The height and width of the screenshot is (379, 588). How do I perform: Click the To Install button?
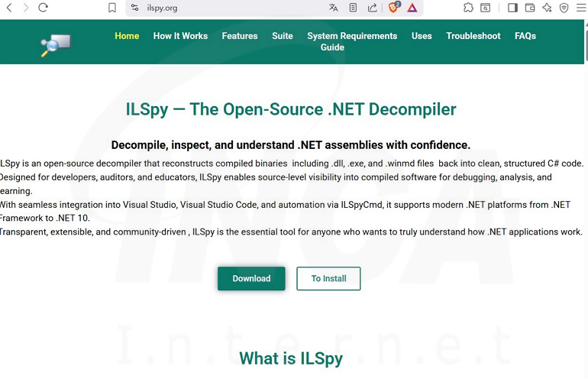click(328, 278)
